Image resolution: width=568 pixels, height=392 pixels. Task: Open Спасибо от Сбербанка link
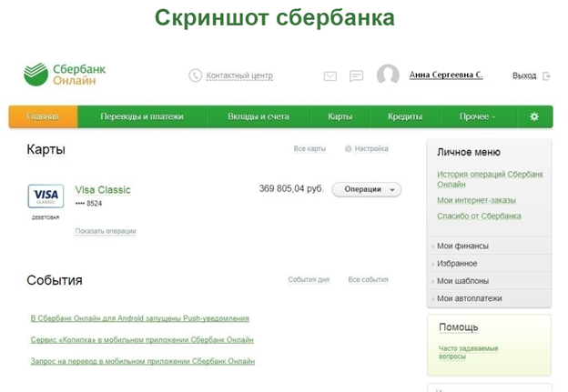(479, 216)
